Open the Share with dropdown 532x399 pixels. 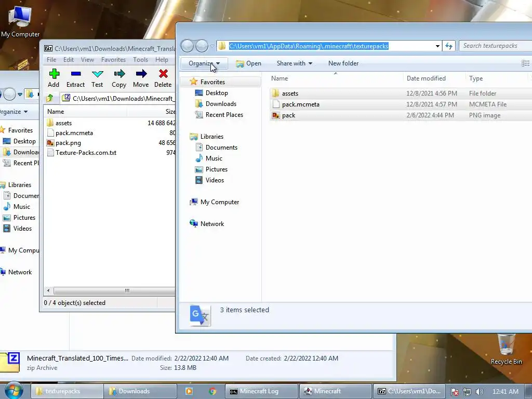pos(294,63)
